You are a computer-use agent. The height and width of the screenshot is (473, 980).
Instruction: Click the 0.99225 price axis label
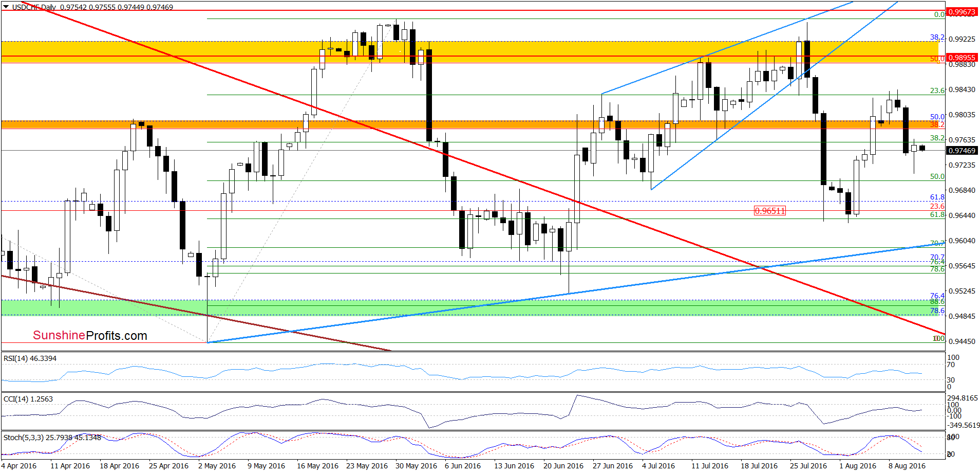tap(962, 39)
